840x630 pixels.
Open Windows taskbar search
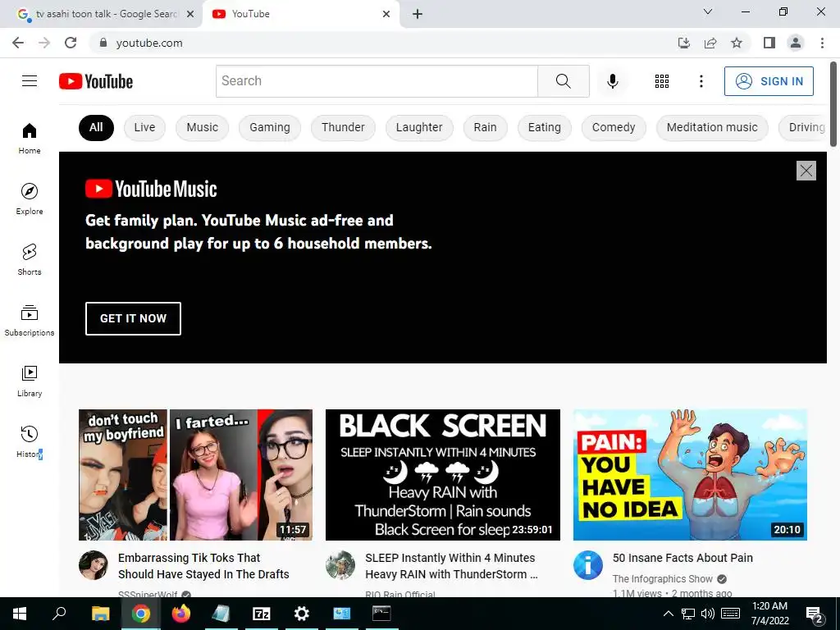click(59, 614)
